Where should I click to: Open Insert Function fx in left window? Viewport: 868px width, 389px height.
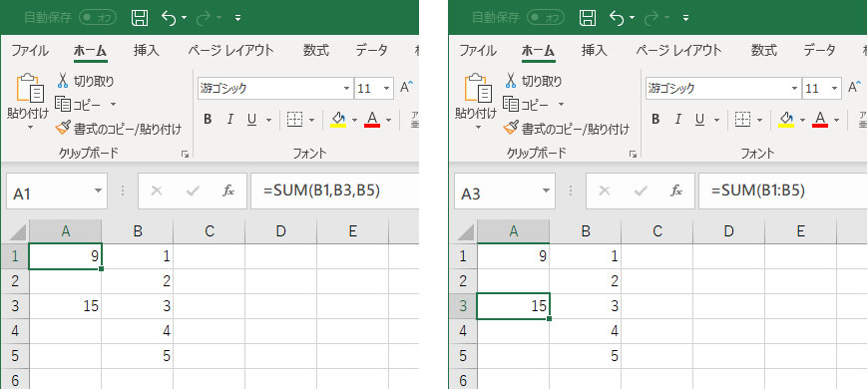pos(228,191)
